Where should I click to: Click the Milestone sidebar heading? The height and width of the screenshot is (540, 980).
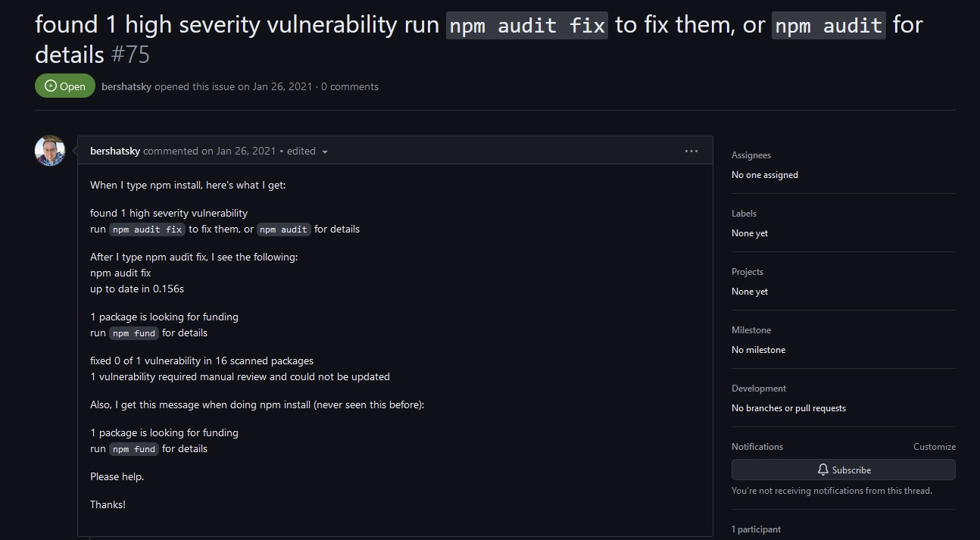751,330
